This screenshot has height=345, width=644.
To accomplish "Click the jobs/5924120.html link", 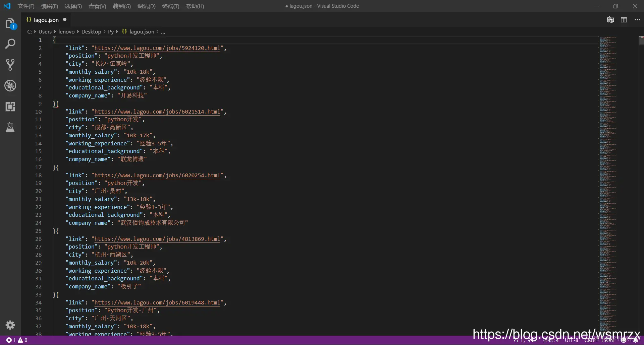I will tap(157, 48).
